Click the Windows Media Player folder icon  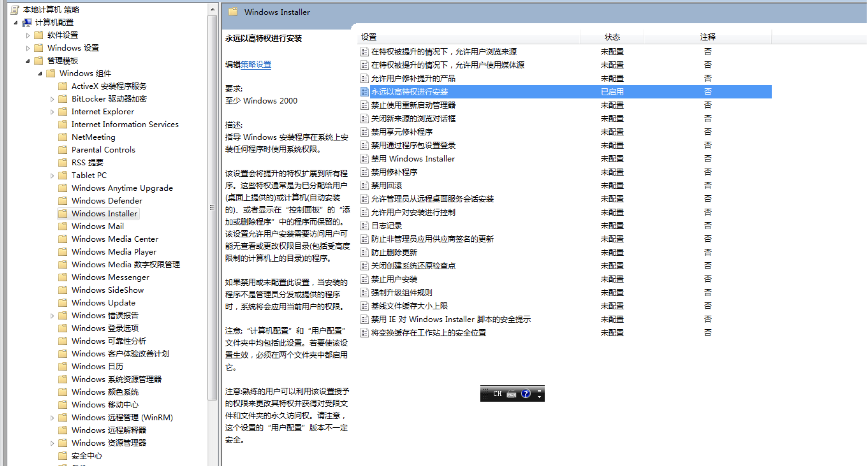click(x=63, y=252)
